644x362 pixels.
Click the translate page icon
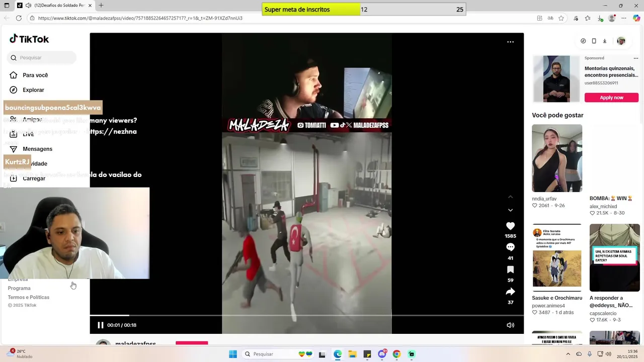(x=550, y=18)
